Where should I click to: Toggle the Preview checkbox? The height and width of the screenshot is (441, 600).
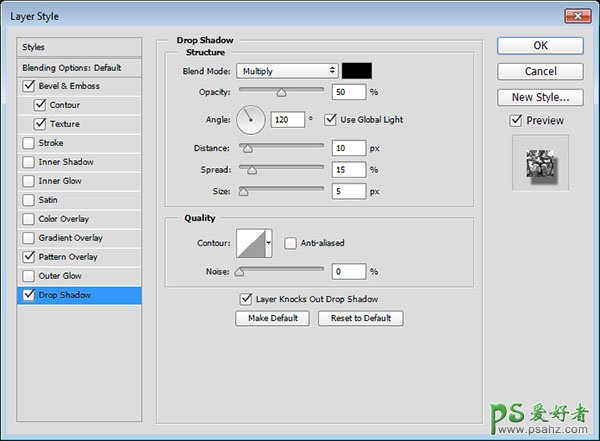coord(515,121)
